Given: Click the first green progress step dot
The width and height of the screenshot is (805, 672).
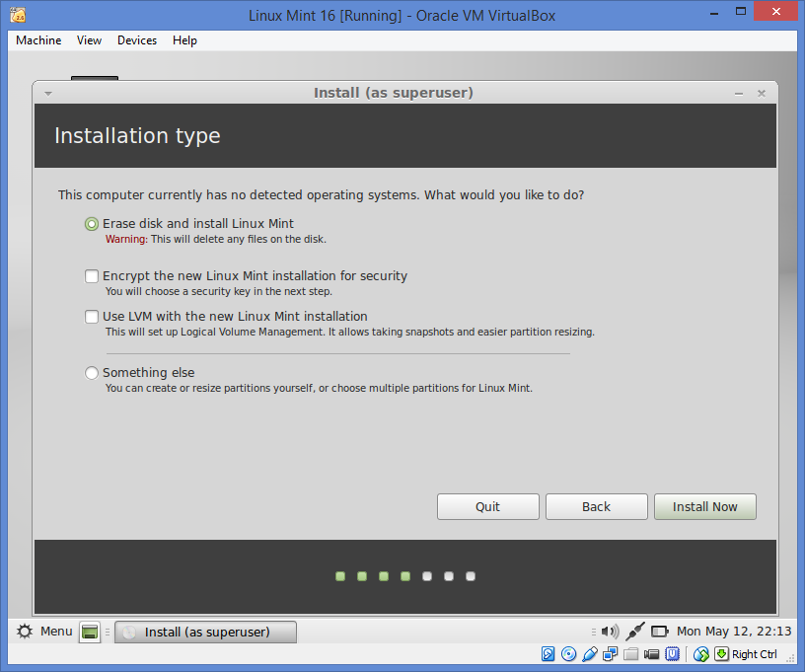Looking at the screenshot, I should click(340, 576).
